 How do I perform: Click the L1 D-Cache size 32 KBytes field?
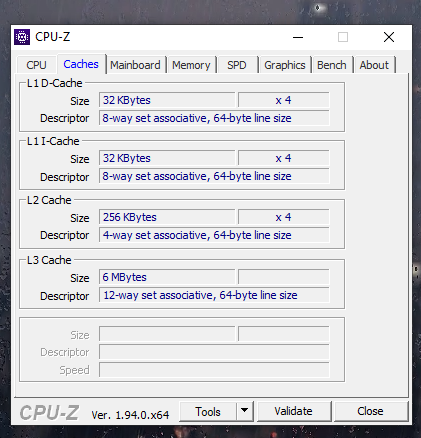coord(167,100)
